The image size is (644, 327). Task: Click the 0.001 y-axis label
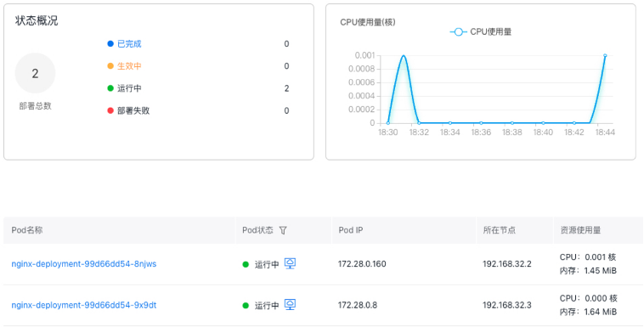tap(364, 55)
